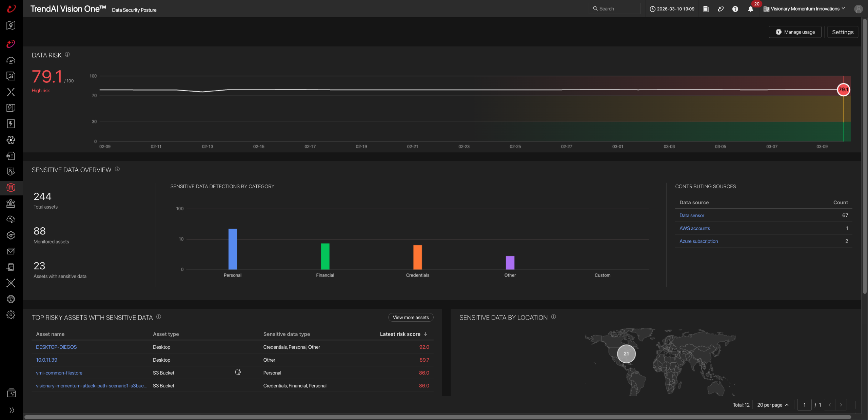Viewport: 868px width, 420px height.
Task: Open Visionary Momentum Innovations account dropdown
Action: pos(804,9)
